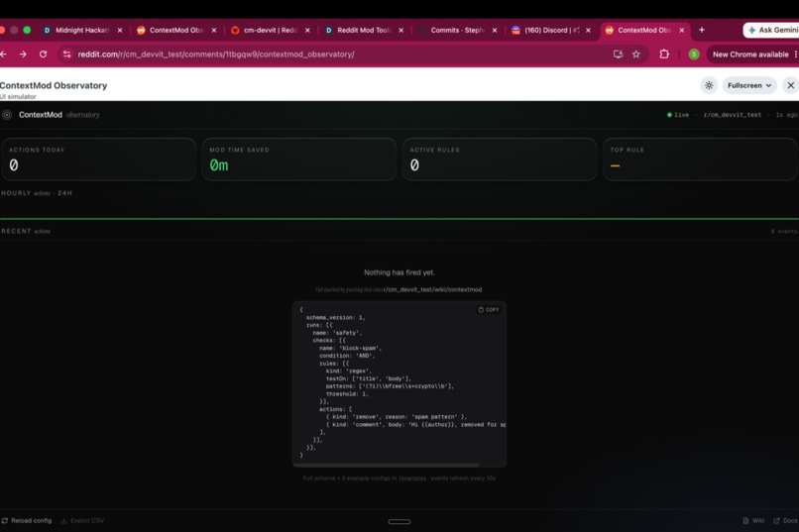Close the Midnight Hackathon tab
Screen dimensions: 799x532
coord(120,30)
